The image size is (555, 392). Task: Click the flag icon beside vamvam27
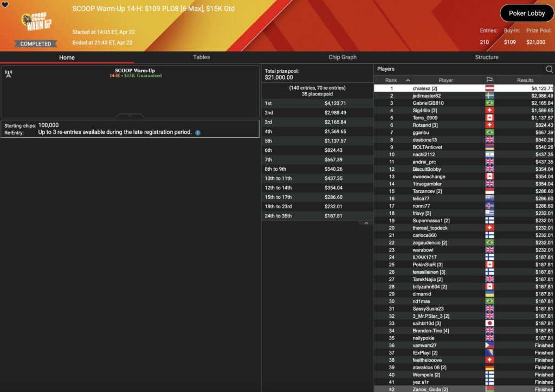(x=489, y=345)
